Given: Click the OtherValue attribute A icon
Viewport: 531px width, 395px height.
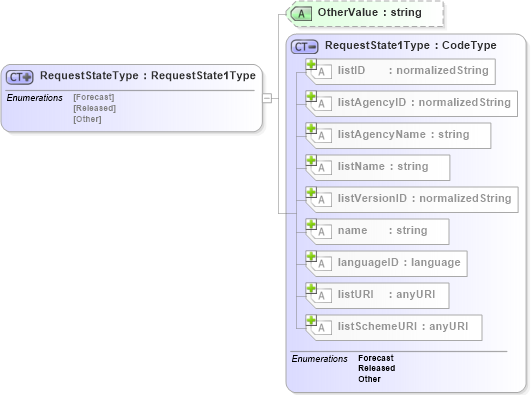Looking at the screenshot, I should coord(301,14).
